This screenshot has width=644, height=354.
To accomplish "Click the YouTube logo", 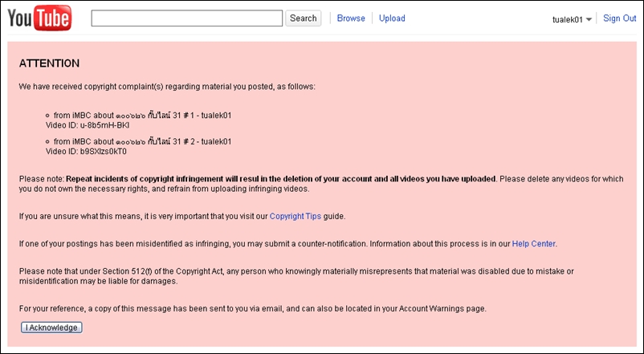I will [39, 18].
